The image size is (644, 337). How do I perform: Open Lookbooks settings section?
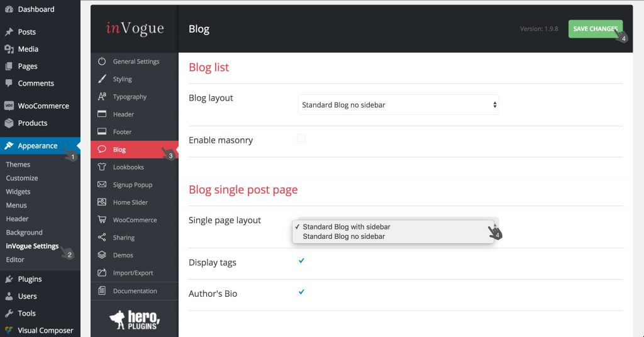pos(135,167)
